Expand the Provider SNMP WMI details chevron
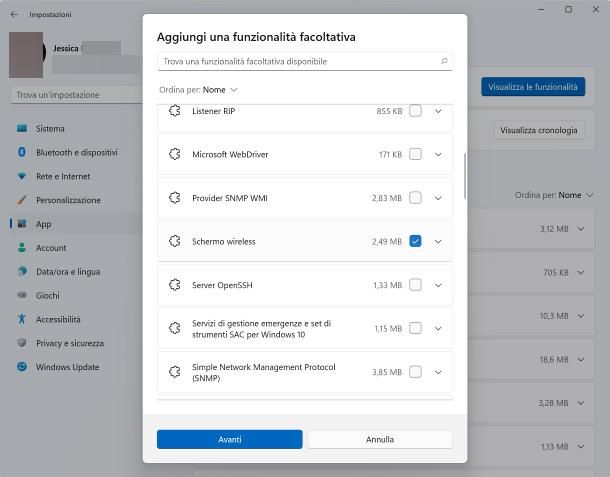Screen dimensions: 610x477 click(438, 198)
